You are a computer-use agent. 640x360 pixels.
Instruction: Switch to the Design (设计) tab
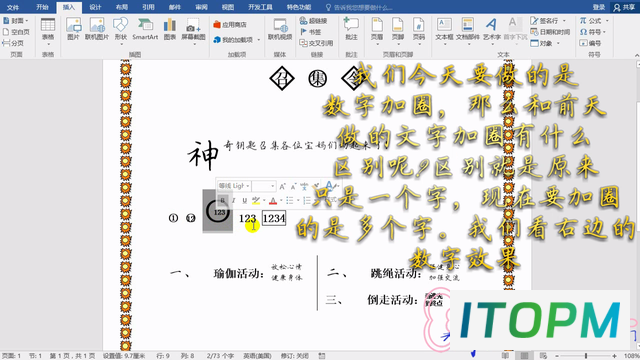(x=95, y=7)
